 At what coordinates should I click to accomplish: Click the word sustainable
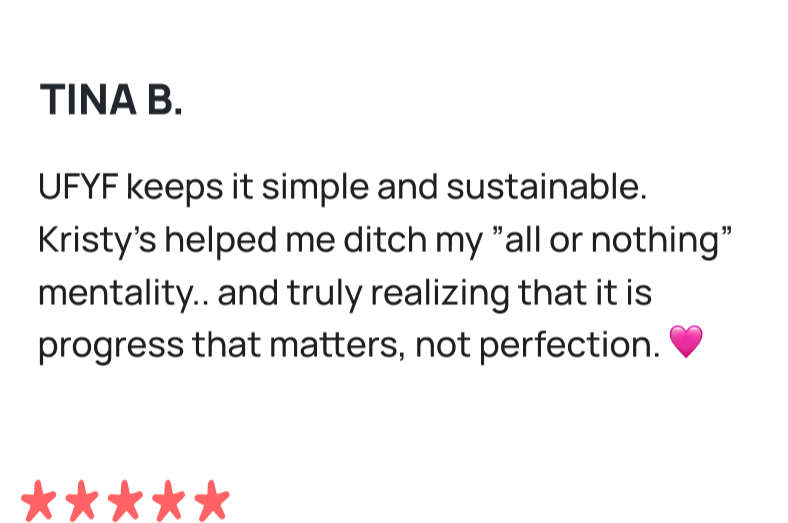pos(547,187)
